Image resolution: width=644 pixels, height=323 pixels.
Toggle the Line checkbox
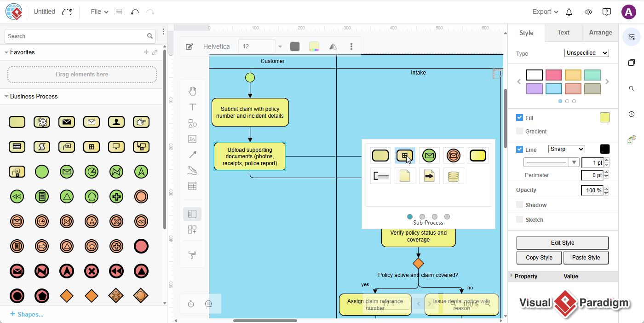519,149
